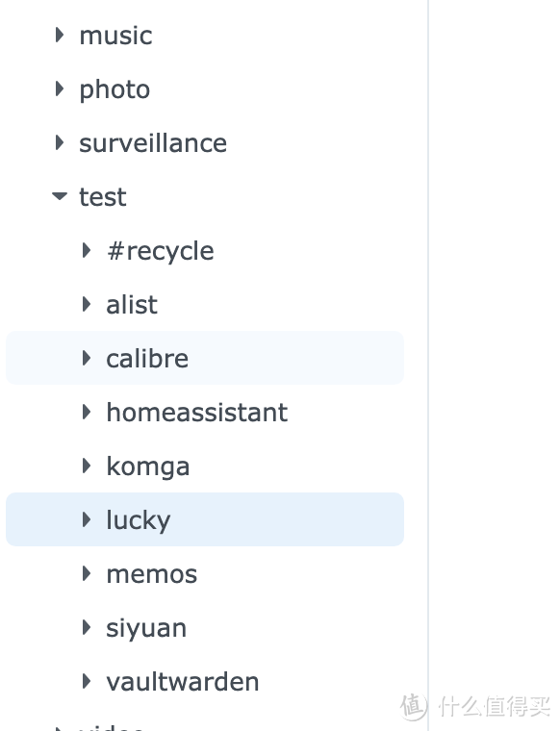
Task: Expand the homeassistant folder arrow
Action: pyautogui.click(x=87, y=412)
